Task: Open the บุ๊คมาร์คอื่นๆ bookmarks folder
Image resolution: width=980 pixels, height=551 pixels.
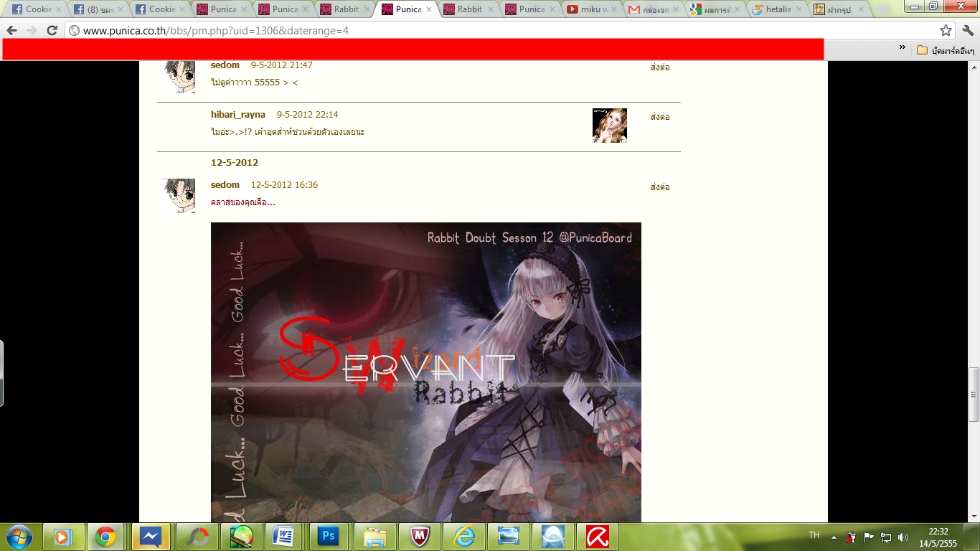Action: [946, 50]
